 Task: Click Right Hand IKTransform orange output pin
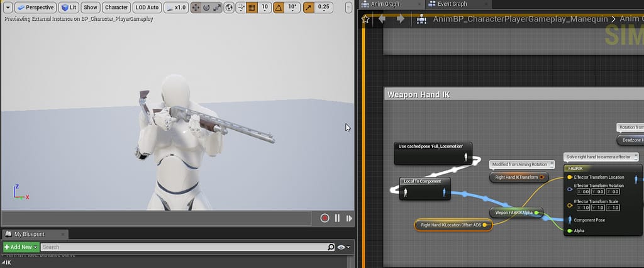pos(541,177)
